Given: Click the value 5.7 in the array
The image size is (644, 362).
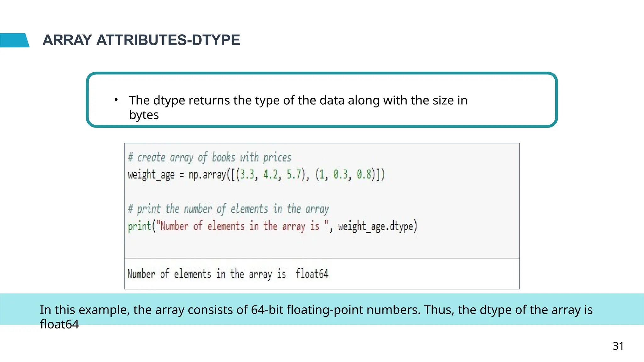Looking at the screenshot, I should [x=294, y=175].
